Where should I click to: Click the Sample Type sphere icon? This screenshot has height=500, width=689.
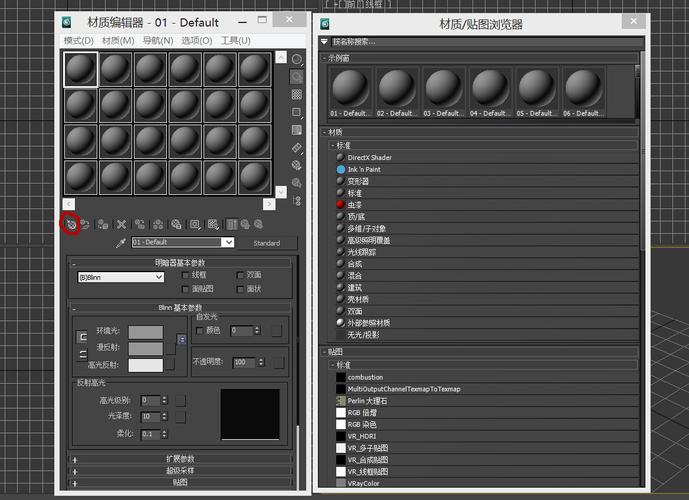[x=297, y=60]
